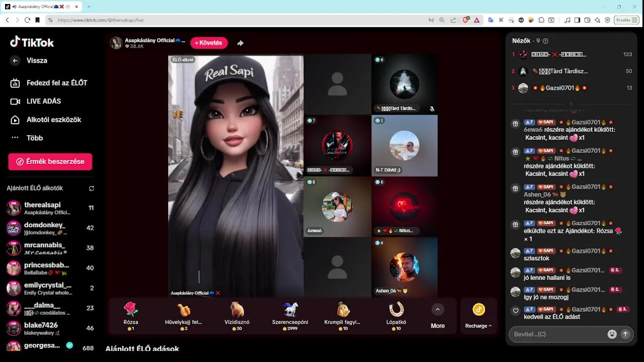Open Brave Shields icon
This screenshot has height=362, width=644.
[466, 20]
